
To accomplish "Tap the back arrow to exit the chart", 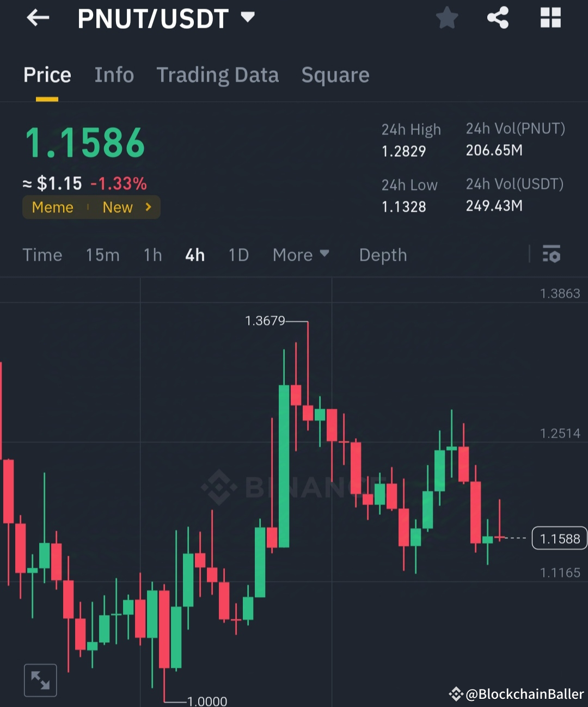I will [37, 18].
